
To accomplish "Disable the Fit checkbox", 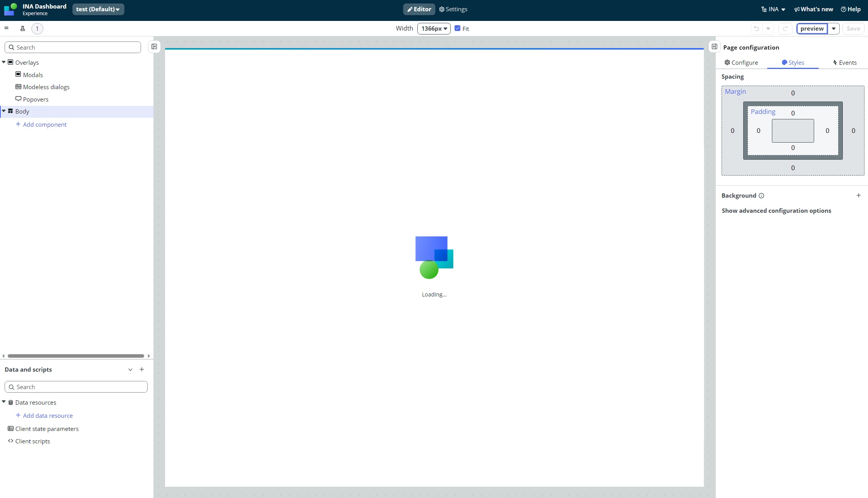I will (x=457, y=28).
